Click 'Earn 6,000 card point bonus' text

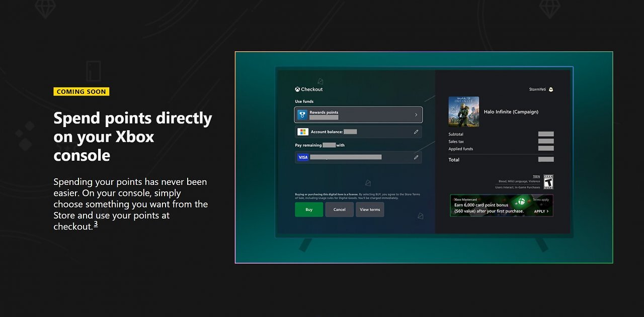(481, 205)
